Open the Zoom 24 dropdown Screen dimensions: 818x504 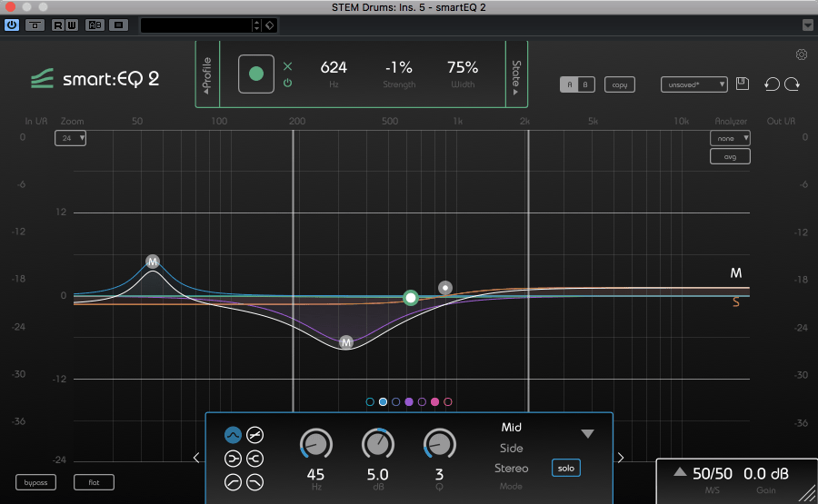[x=70, y=138]
